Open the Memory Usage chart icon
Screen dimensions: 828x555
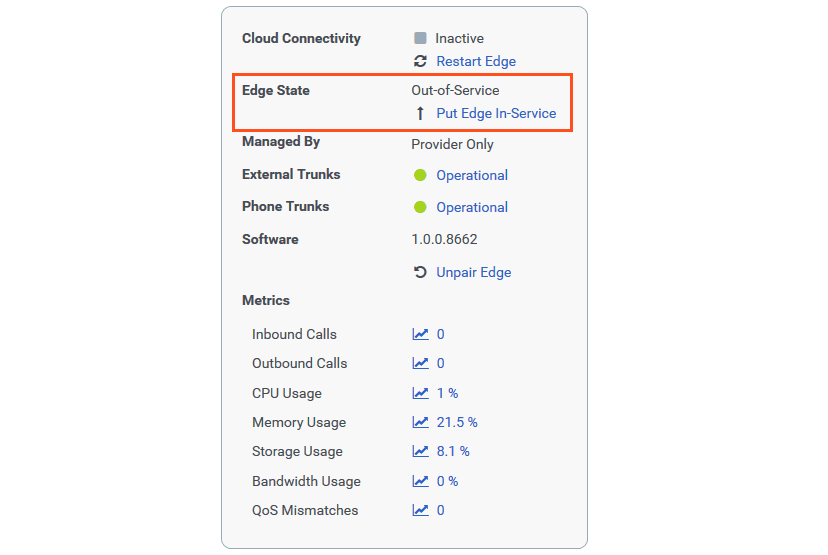point(421,422)
